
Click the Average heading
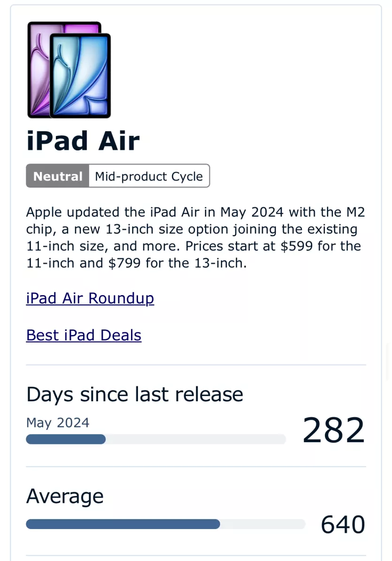click(65, 496)
